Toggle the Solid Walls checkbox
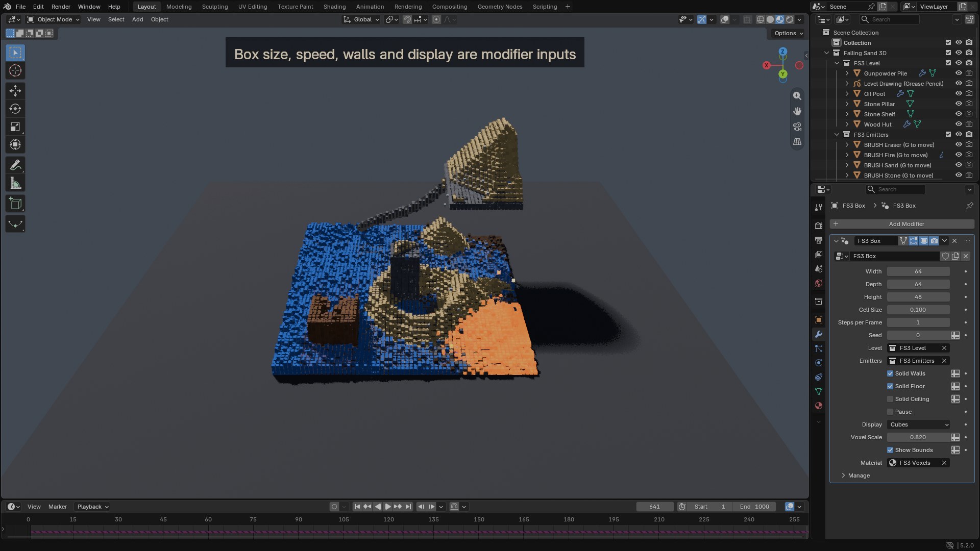This screenshot has height=551, width=980. (x=890, y=373)
